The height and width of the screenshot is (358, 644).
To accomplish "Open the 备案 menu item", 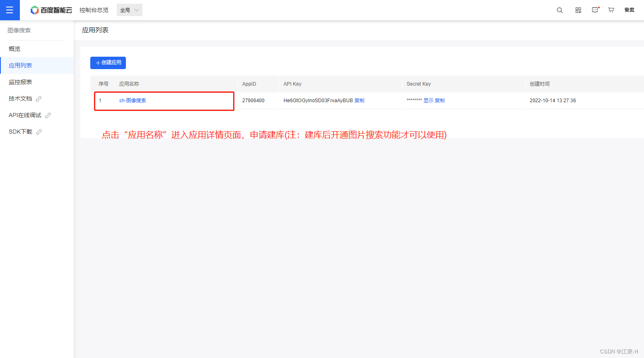I will [x=629, y=10].
